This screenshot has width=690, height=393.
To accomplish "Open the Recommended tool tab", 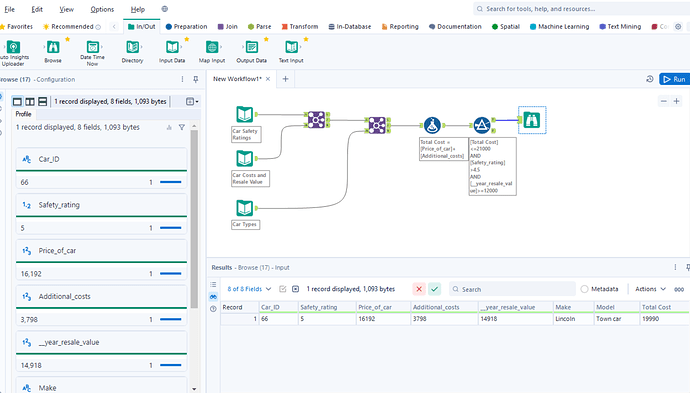I will pos(72,26).
